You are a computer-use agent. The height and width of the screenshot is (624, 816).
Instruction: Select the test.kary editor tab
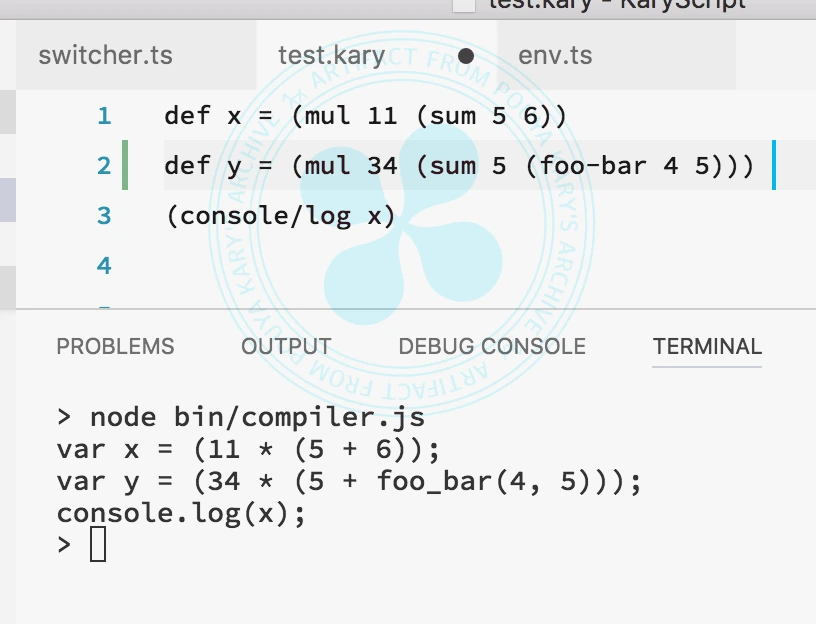click(x=331, y=55)
